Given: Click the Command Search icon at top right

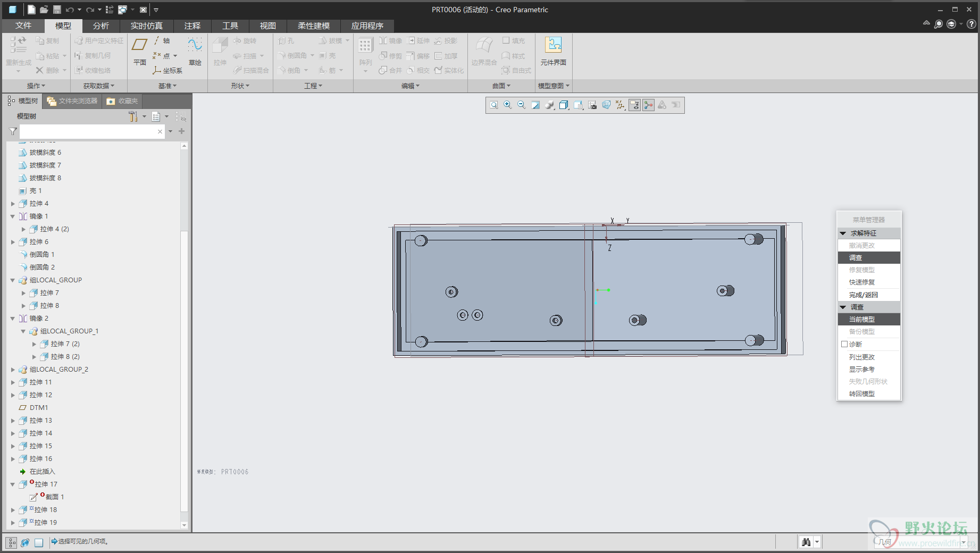Looking at the screenshot, I should 939,24.
